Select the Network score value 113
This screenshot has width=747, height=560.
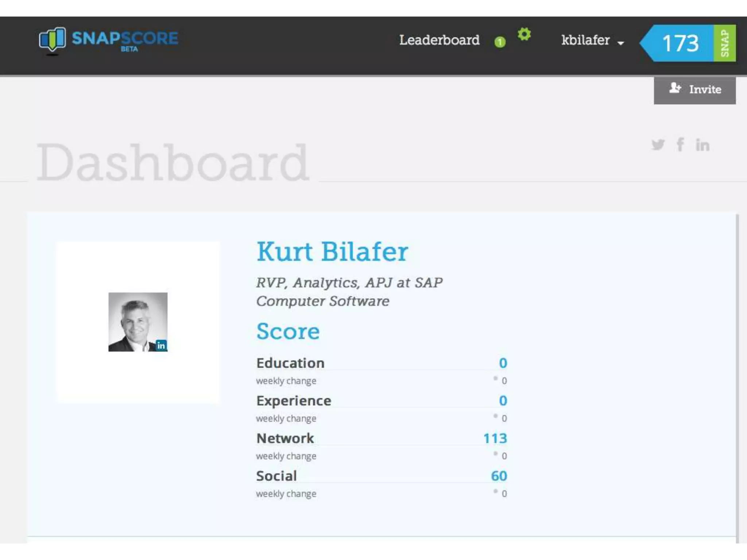[495, 438]
